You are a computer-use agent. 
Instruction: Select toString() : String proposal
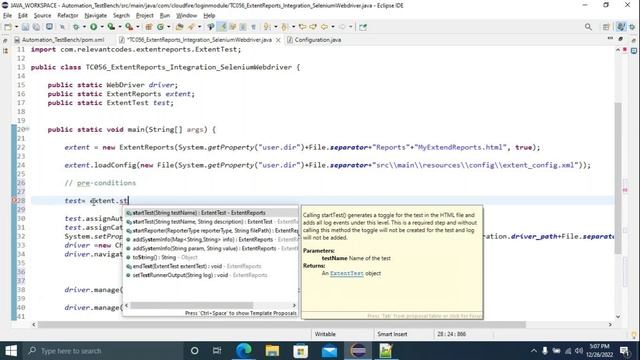211,258
